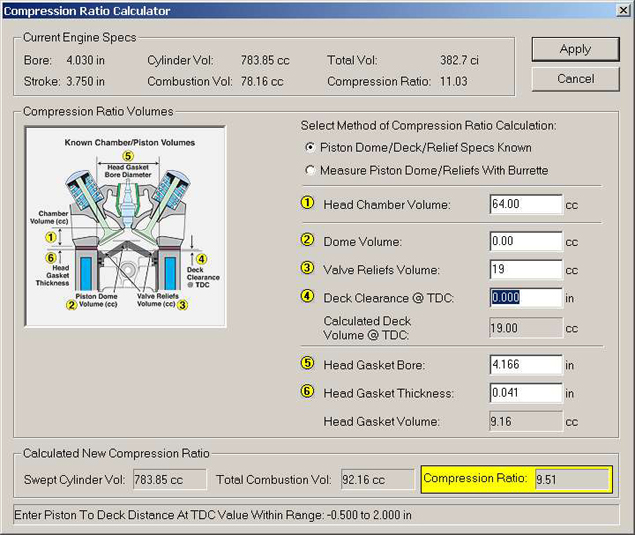The image size is (635, 535).
Task: Click the number 5 icon beside Head Gasket Bore label
Action: click(x=308, y=365)
